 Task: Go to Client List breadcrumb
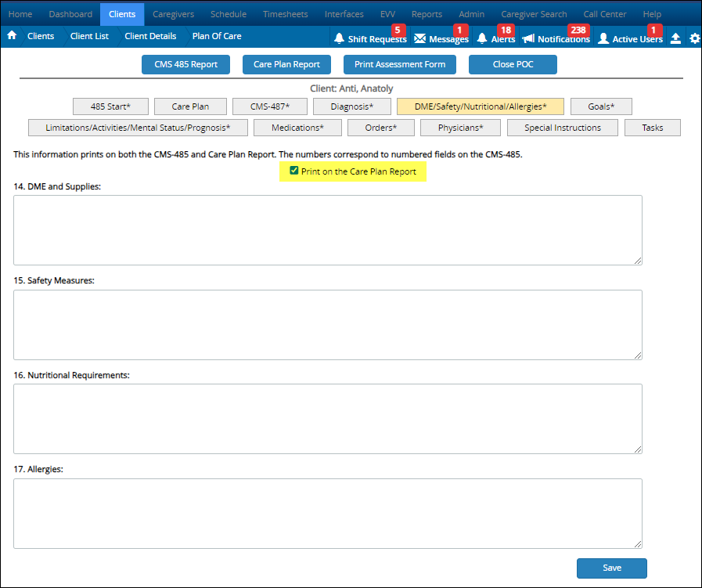(x=89, y=36)
